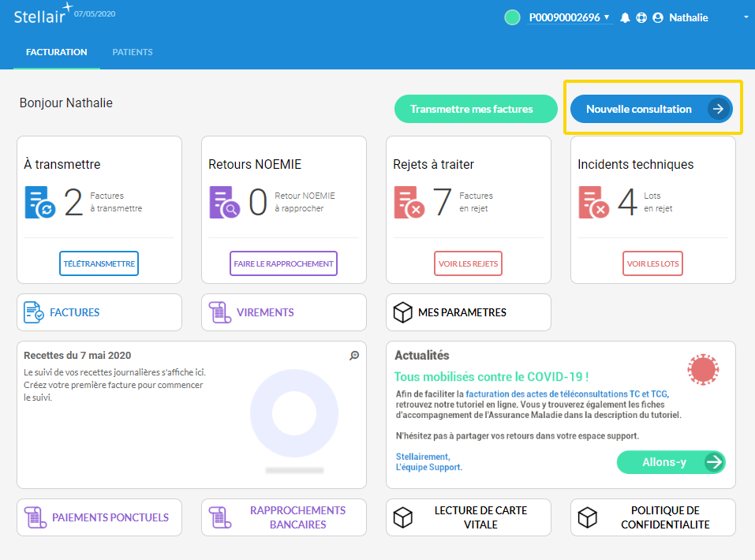Click the user profile icon beside Nathalie

click(x=658, y=18)
